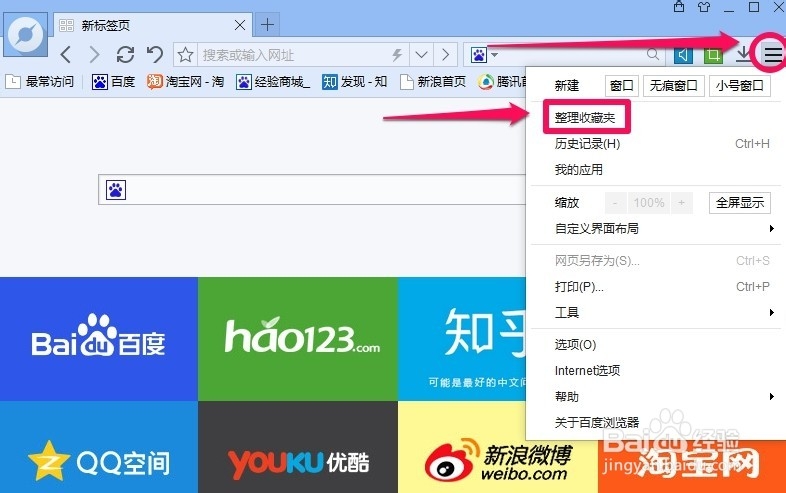Click the green screenshot crop icon
This screenshot has width=786, height=493.
tap(713, 54)
